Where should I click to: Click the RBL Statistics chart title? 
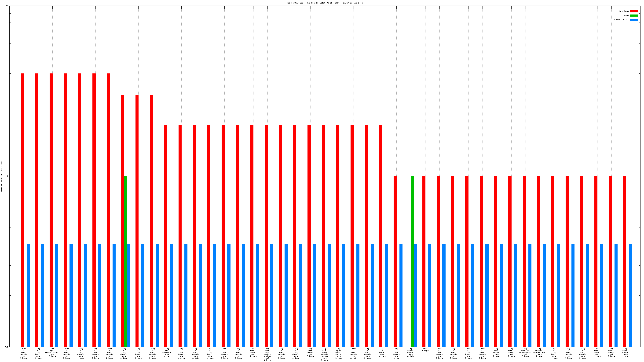325,3
